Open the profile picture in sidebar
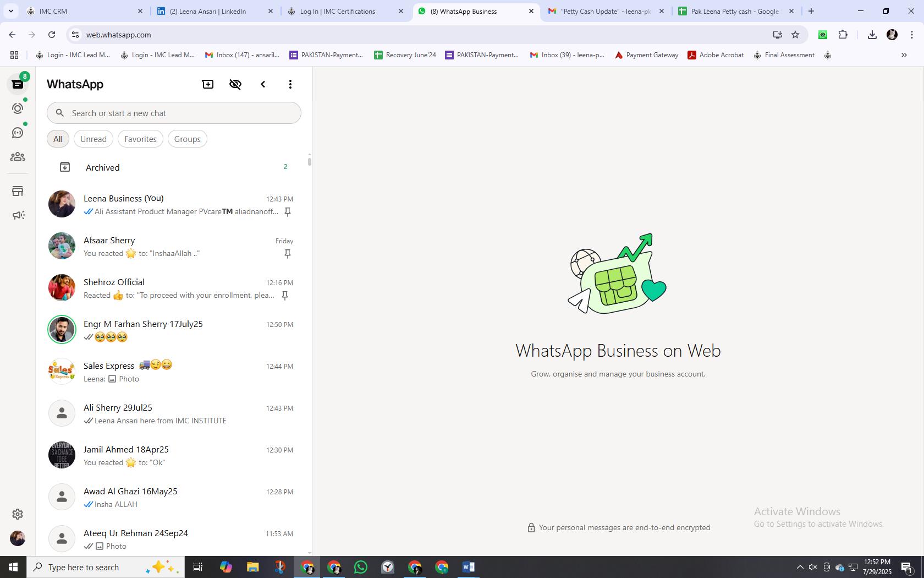 click(18, 538)
